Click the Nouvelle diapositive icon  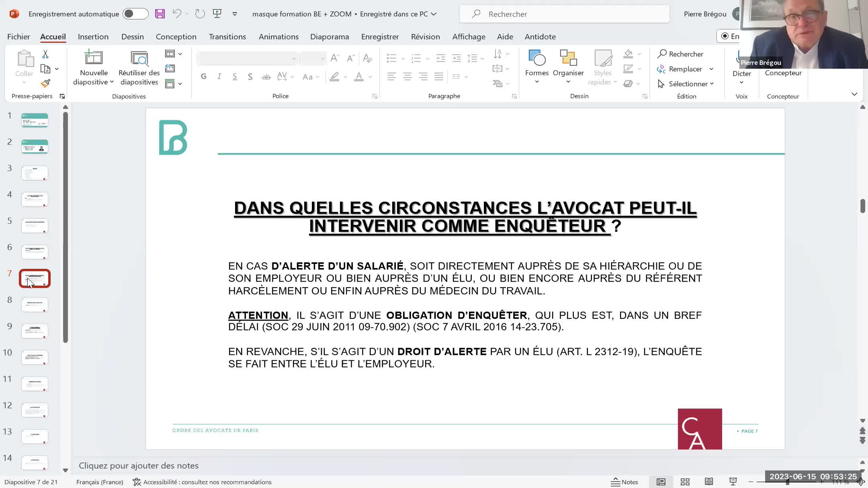tap(94, 57)
